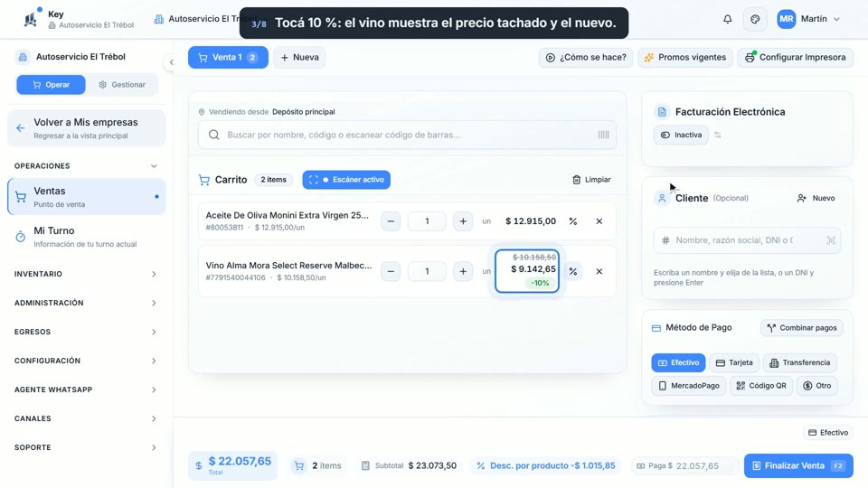Decrease quantity of Aceite De Oliva
This screenshot has height=488, width=868.
391,221
